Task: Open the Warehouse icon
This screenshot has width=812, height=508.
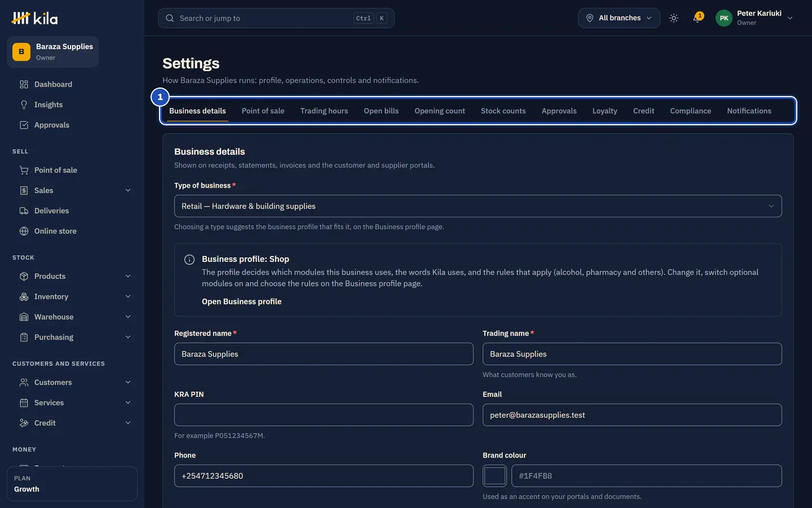Action: pyautogui.click(x=24, y=317)
